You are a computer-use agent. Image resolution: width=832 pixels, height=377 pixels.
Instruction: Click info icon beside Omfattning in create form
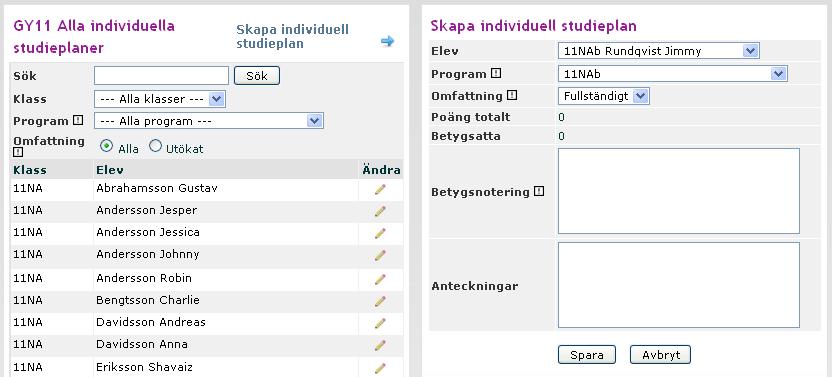[512, 96]
